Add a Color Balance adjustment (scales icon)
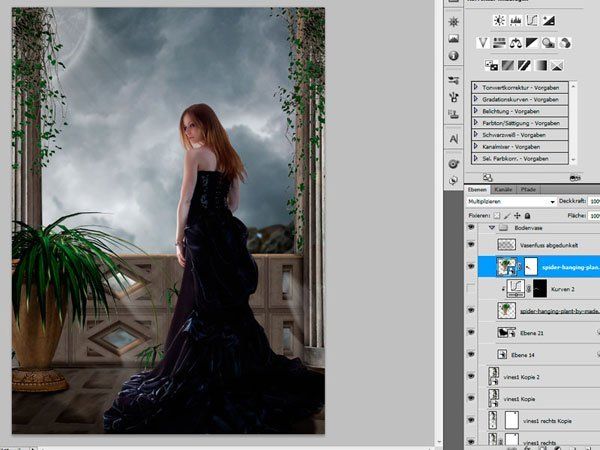 515,42
